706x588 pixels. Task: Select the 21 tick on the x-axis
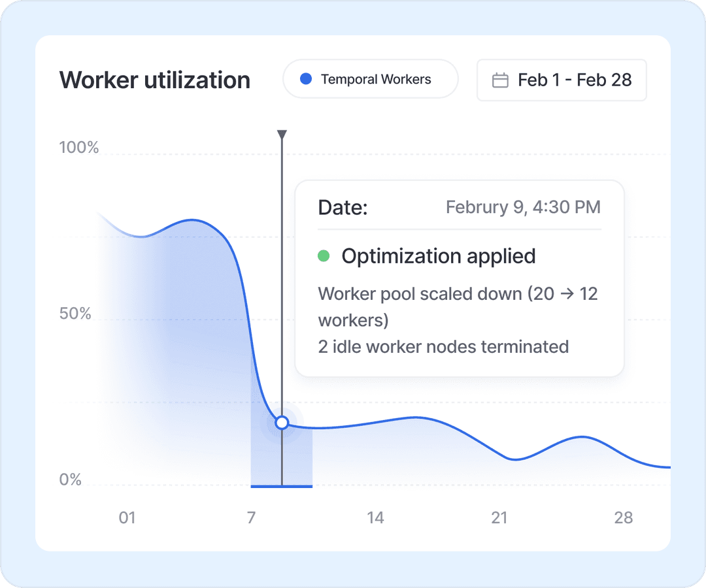click(x=499, y=518)
